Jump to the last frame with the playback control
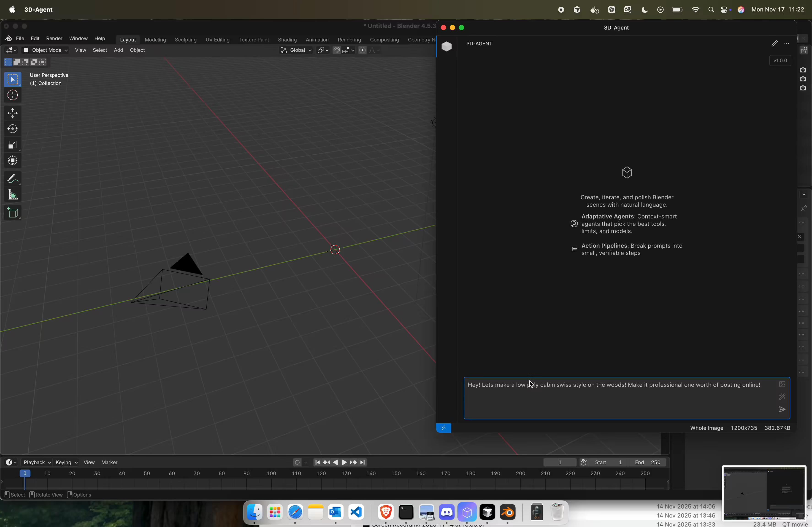The height and width of the screenshot is (527, 812). point(363,462)
